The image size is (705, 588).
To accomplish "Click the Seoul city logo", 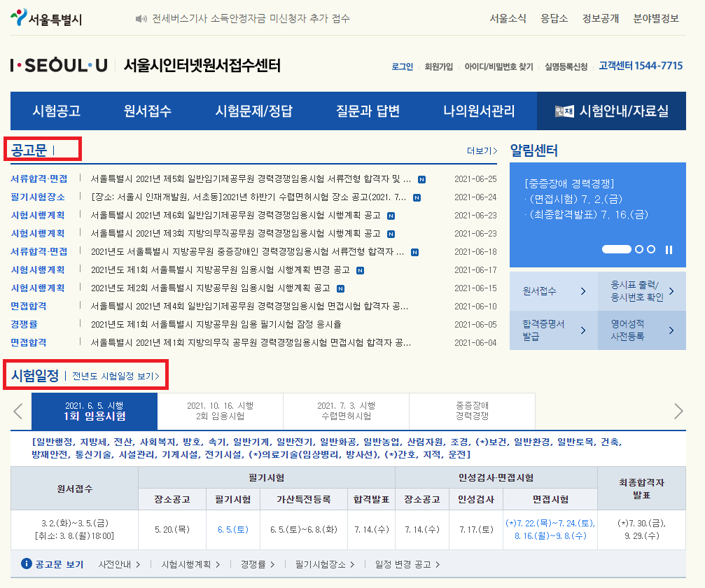I will point(46,18).
